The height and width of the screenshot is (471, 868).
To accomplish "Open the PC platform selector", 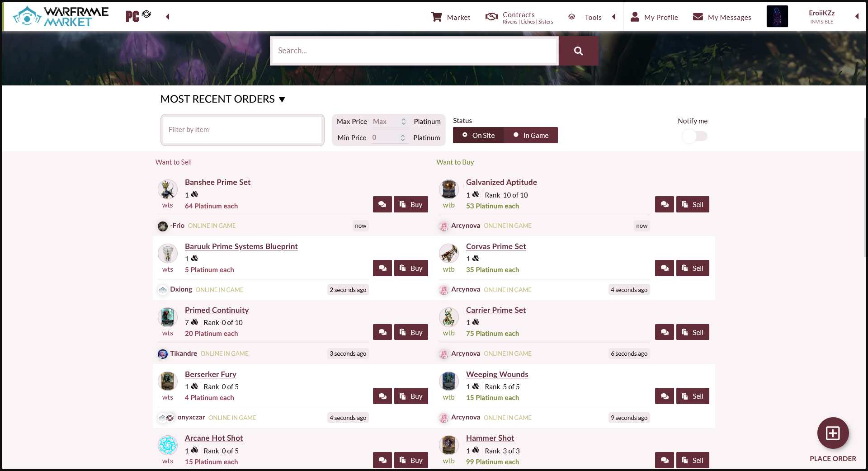I will tap(138, 16).
